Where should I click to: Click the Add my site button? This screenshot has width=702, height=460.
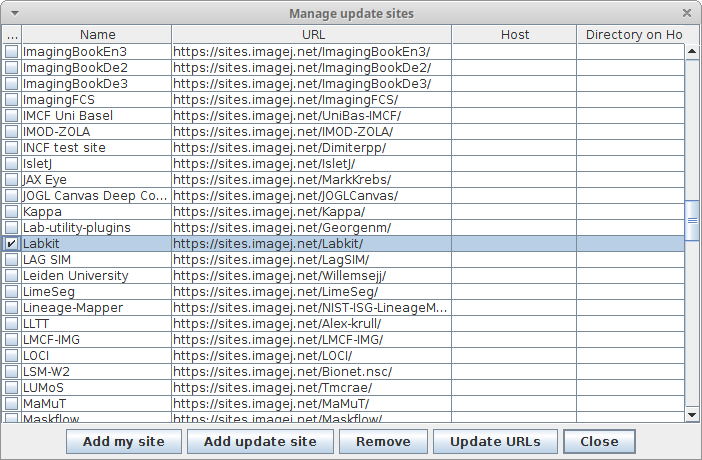pos(124,442)
